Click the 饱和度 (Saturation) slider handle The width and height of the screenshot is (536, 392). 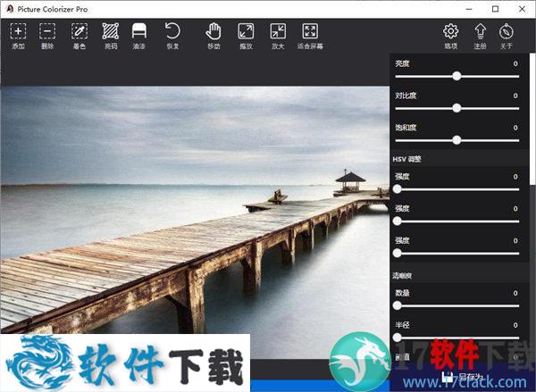point(456,140)
